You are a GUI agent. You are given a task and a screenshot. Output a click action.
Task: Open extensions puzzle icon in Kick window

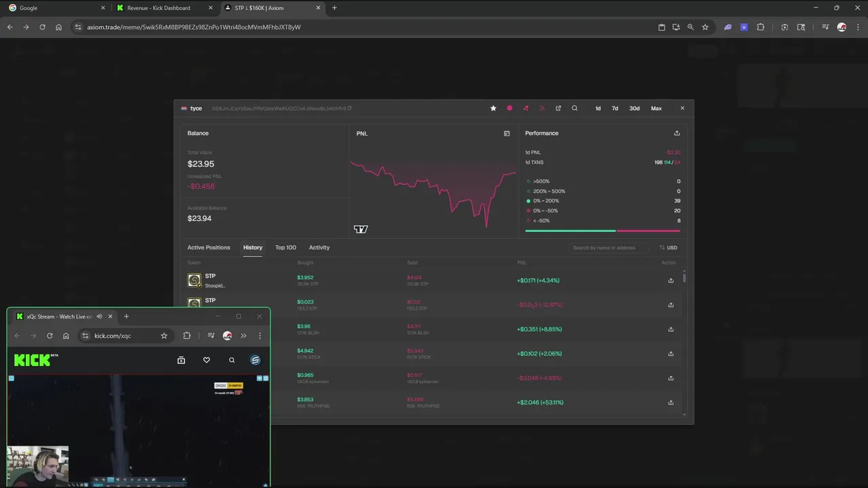click(187, 335)
